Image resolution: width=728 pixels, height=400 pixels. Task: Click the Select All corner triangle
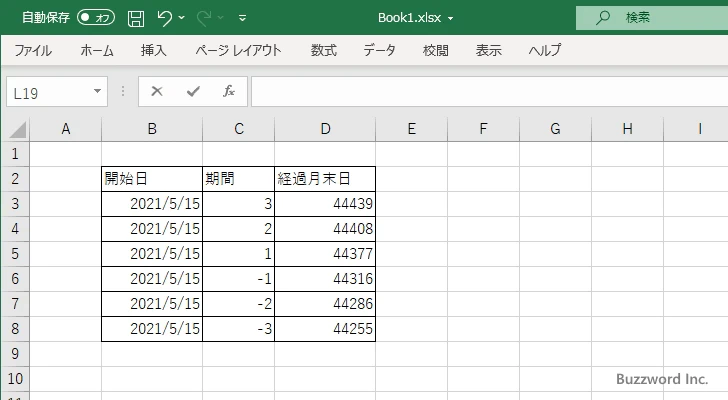[17, 129]
